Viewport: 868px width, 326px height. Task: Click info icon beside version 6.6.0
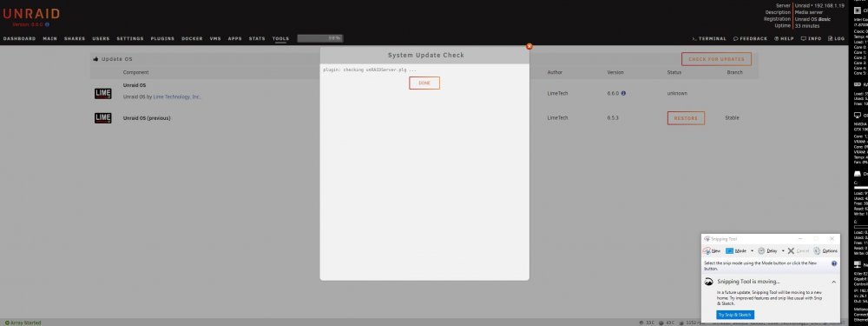(623, 93)
